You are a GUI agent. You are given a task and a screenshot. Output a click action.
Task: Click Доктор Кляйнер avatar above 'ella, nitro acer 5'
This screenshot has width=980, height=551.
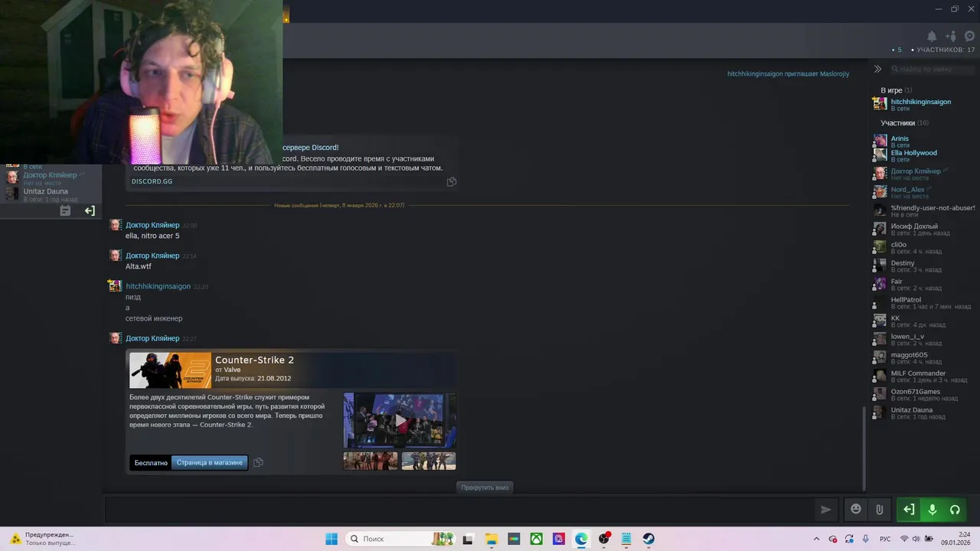click(115, 225)
